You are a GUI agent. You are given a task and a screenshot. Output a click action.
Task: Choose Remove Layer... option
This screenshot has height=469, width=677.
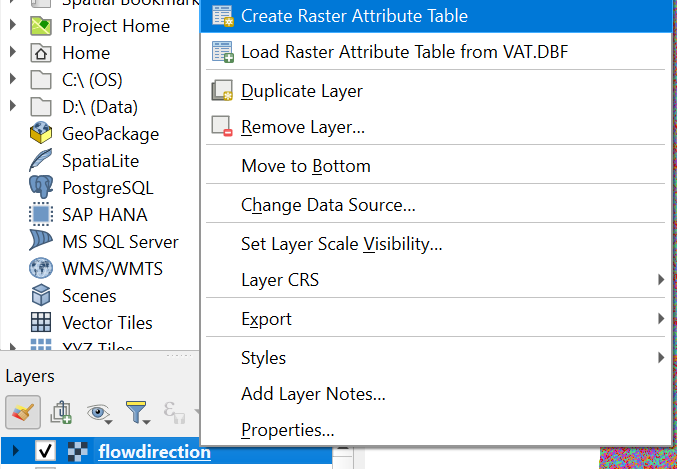coord(436,127)
